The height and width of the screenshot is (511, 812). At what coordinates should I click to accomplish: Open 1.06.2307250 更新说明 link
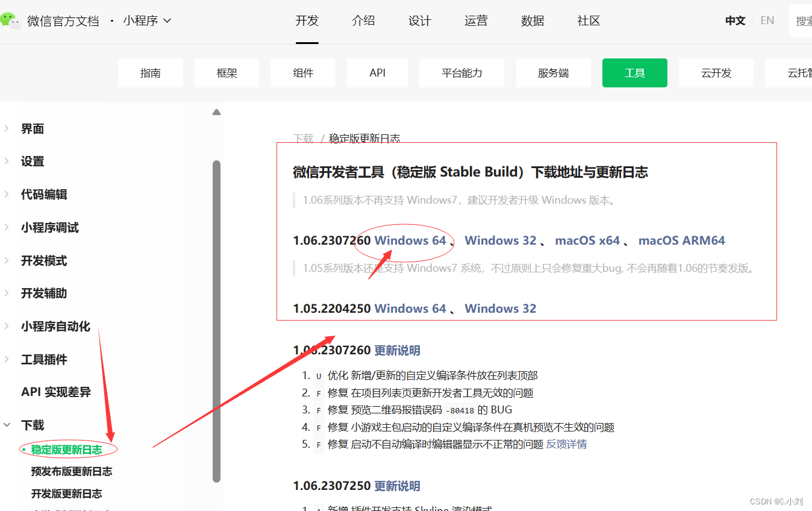click(x=398, y=486)
